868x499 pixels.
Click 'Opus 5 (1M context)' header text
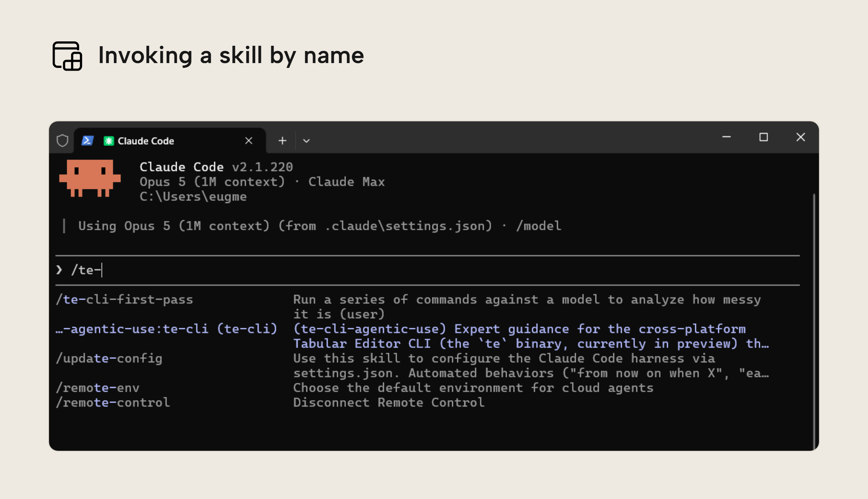coord(212,182)
